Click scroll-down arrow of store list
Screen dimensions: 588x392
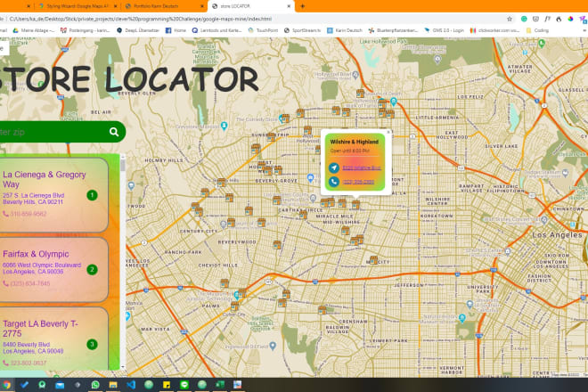[x=123, y=367]
